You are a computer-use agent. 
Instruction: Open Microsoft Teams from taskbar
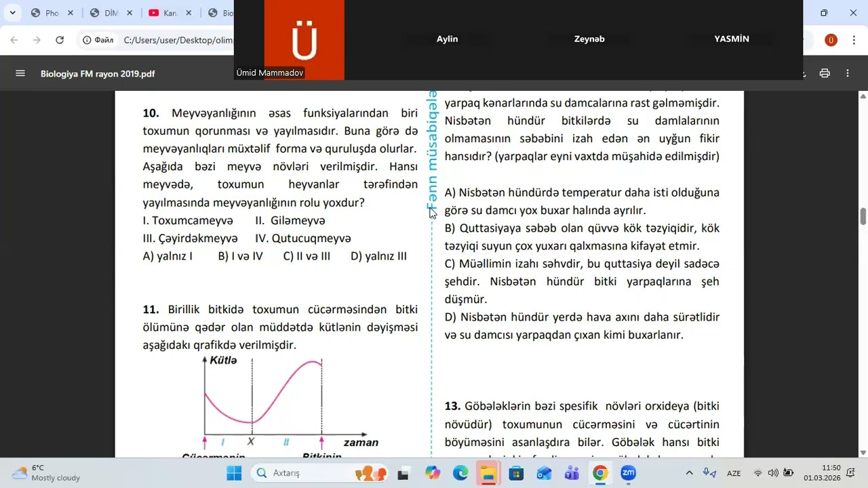click(x=572, y=473)
